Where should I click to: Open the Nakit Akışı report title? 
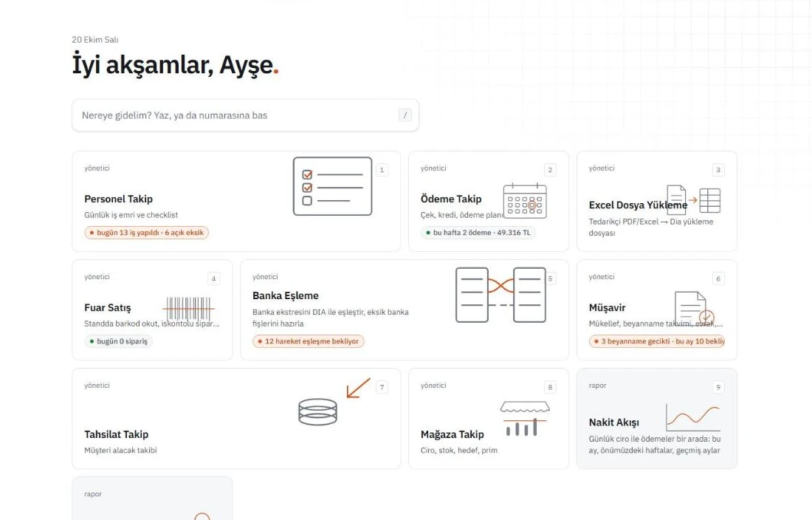coord(613,422)
